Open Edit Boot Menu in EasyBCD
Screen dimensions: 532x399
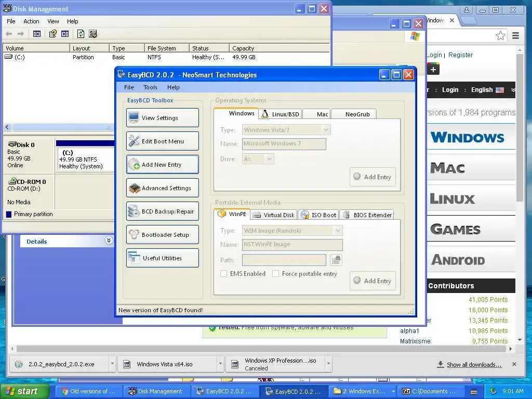163,141
